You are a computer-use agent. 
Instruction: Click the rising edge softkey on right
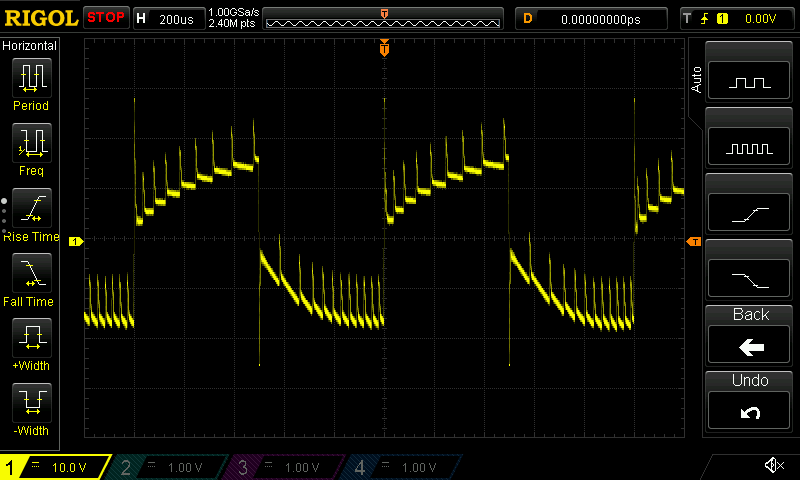tap(749, 213)
